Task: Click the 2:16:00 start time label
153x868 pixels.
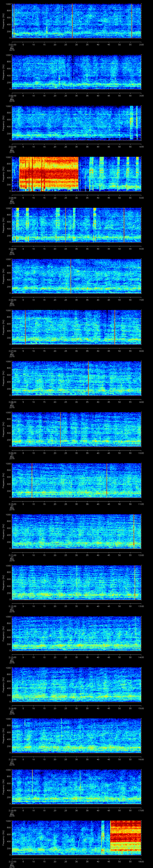Action: pyautogui.click(x=12, y=810)
